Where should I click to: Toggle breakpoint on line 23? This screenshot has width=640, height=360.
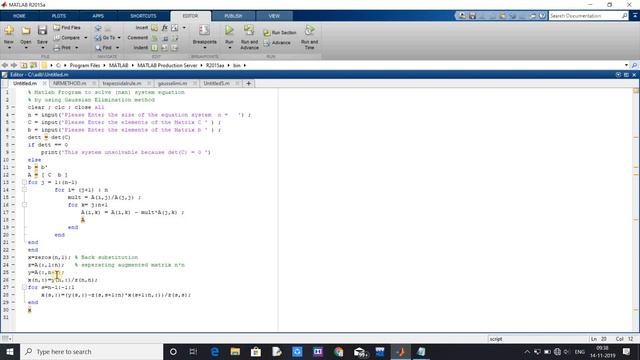(x=13, y=257)
